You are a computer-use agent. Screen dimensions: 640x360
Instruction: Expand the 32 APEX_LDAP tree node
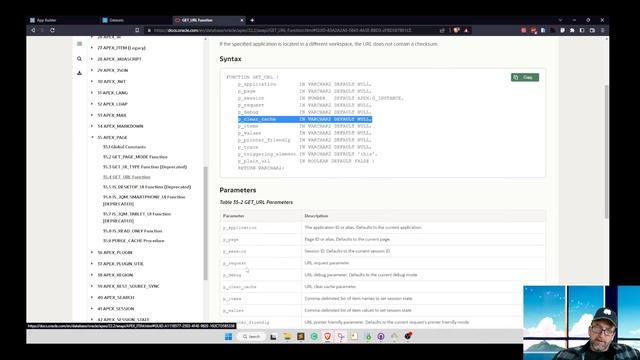click(92, 104)
